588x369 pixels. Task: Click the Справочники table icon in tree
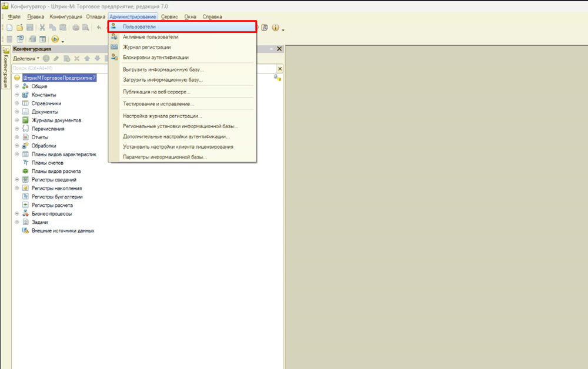(26, 103)
